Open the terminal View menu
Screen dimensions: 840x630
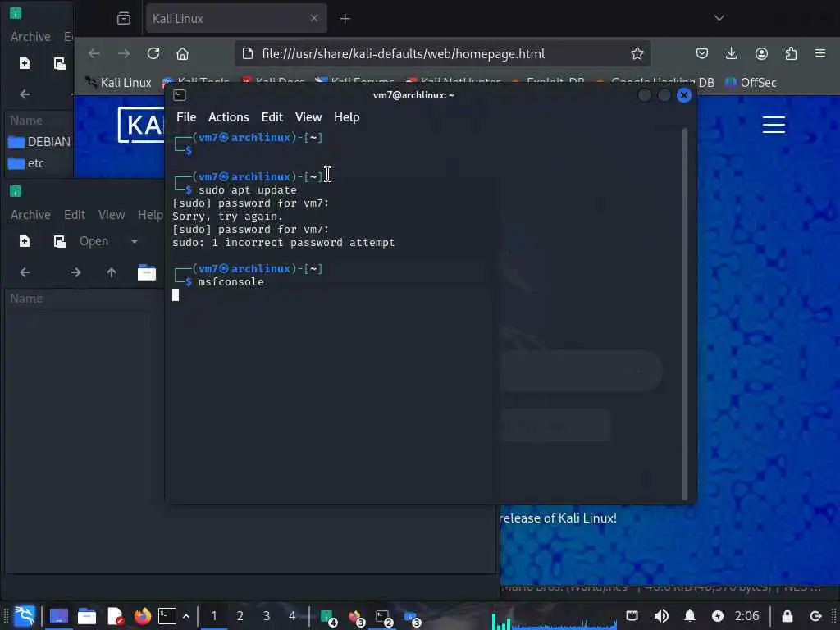(308, 116)
